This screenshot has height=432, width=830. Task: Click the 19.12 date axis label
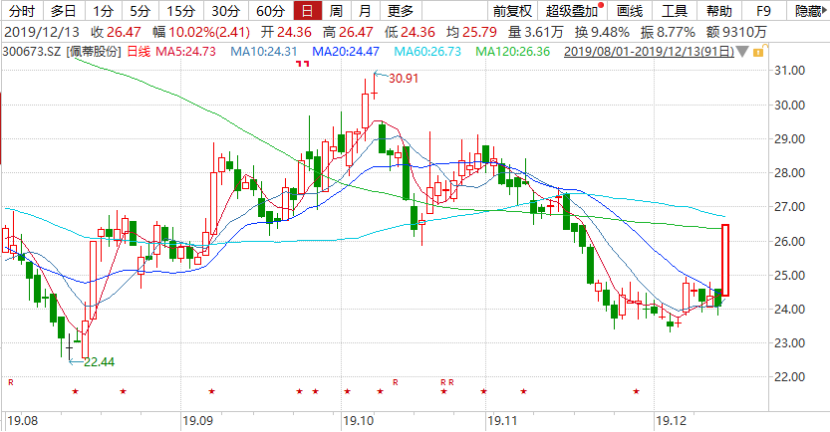(x=671, y=421)
